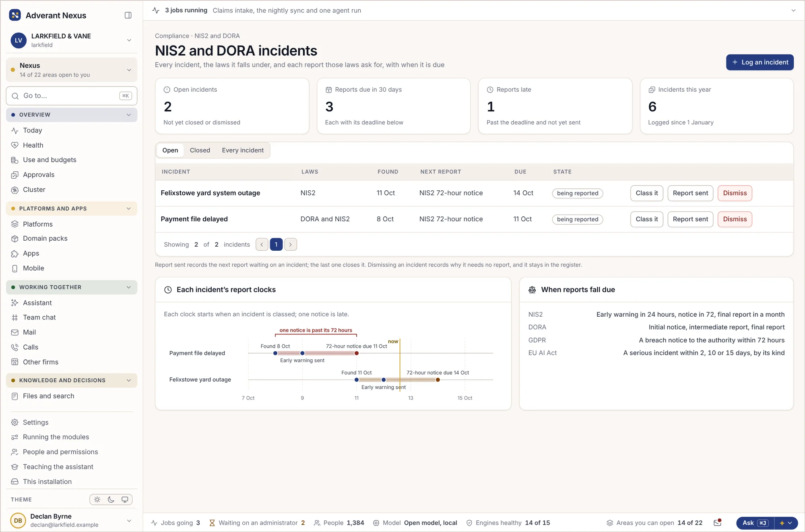Open the mail notification icon in status bar
Viewport: 805px width, 532px height.
pyautogui.click(x=717, y=523)
